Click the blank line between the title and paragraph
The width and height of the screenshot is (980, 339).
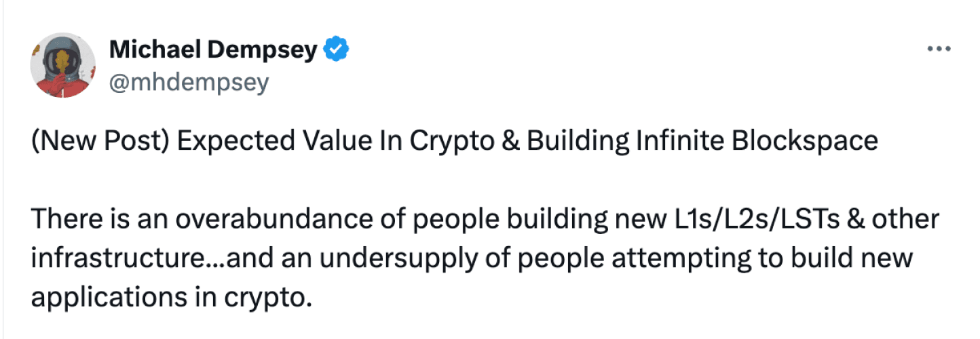pyautogui.click(x=475, y=180)
